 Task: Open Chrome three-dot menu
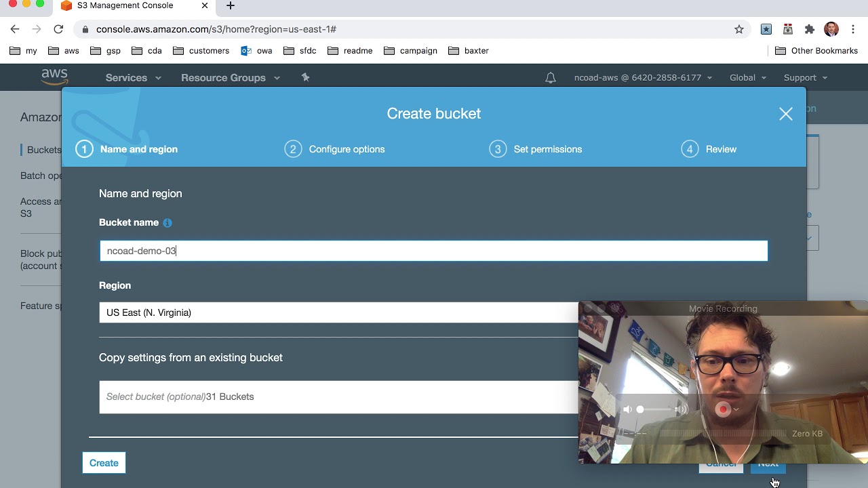[853, 29]
